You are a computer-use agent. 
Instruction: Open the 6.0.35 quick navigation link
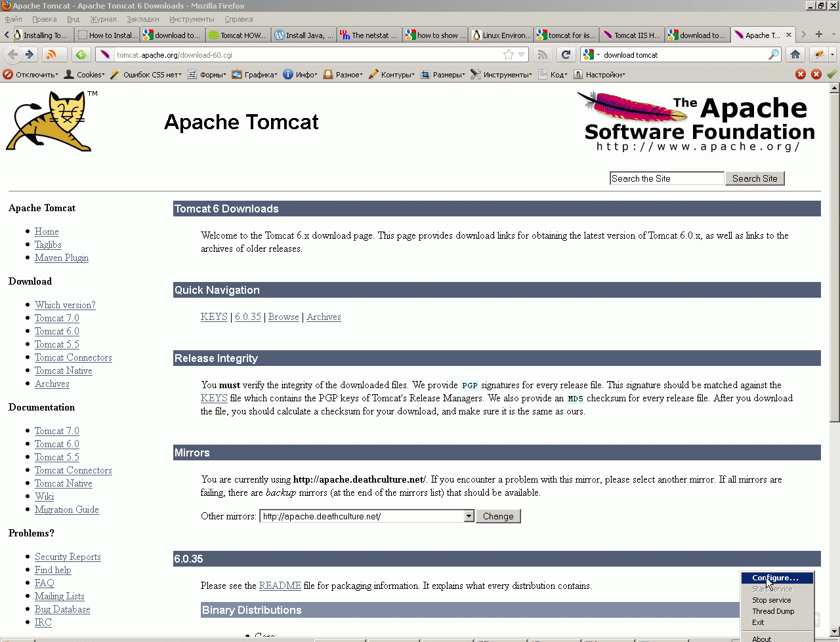248,317
